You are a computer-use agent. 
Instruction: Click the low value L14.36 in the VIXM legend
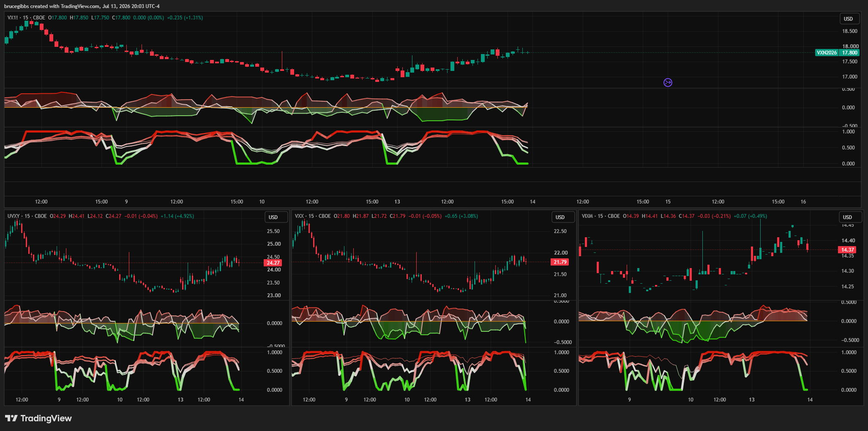669,216
